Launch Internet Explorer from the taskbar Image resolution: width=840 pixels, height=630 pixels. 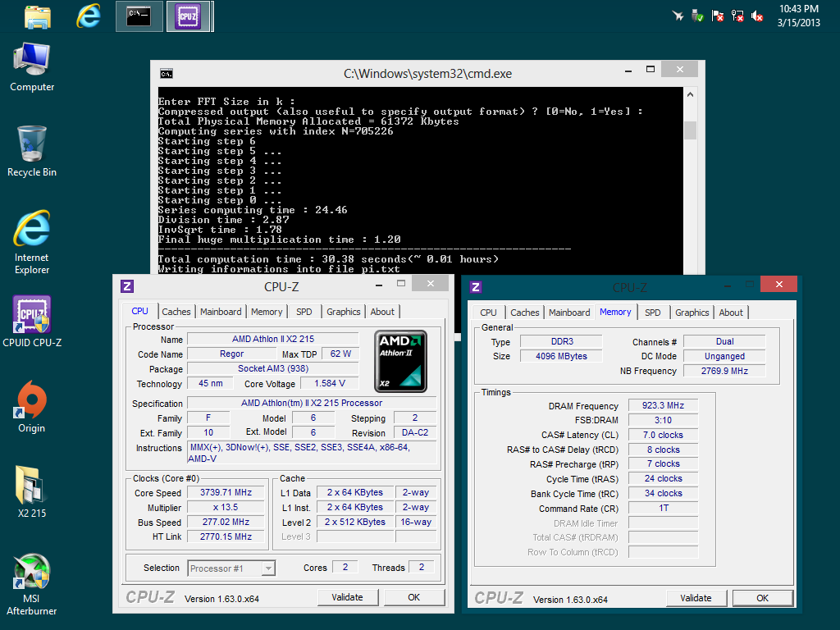click(x=89, y=16)
